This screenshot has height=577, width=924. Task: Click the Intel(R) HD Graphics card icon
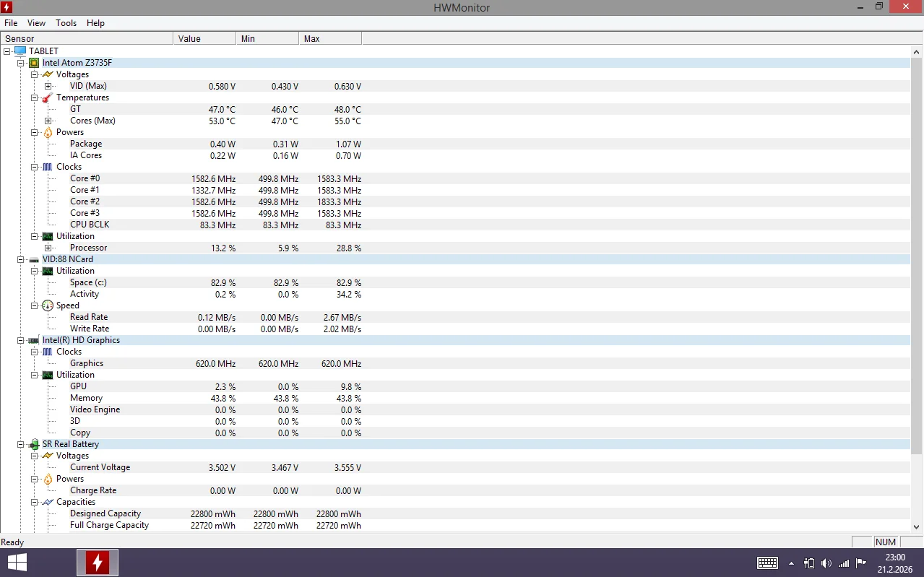pos(34,340)
